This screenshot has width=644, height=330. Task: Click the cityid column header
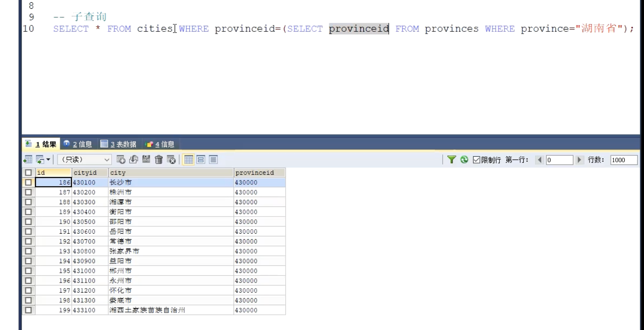pos(90,173)
